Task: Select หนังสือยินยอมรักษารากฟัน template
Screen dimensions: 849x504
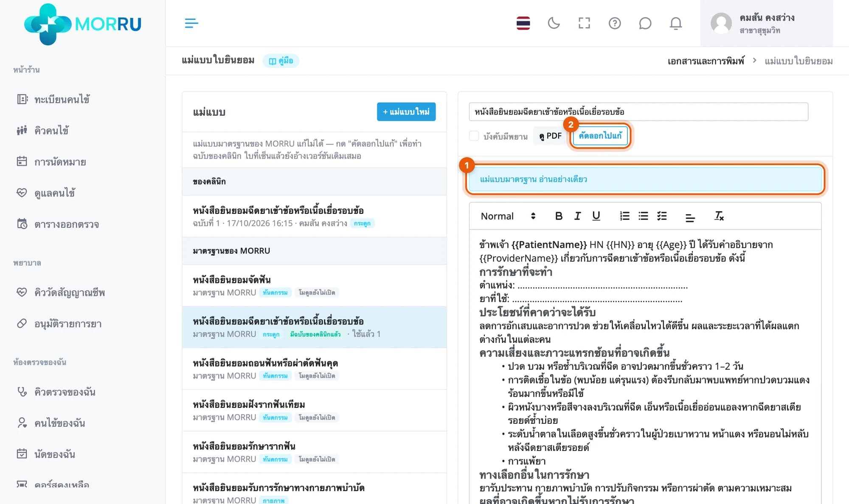Action: pyautogui.click(x=314, y=452)
